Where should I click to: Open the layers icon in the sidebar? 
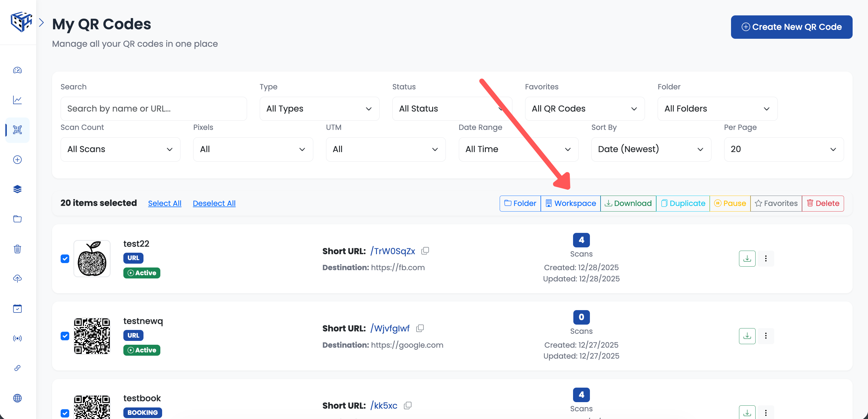click(17, 189)
